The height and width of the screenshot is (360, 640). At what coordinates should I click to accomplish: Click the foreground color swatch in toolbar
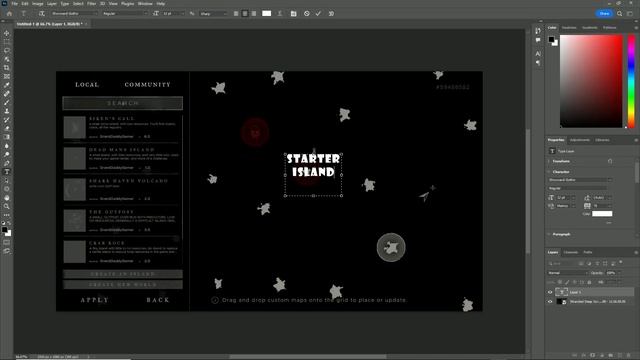(4, 230)
